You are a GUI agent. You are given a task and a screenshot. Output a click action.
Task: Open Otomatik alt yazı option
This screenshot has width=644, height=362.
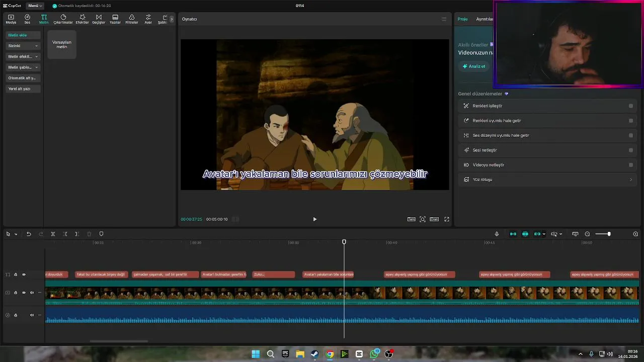pyautogui.click(x=23, y=78)
